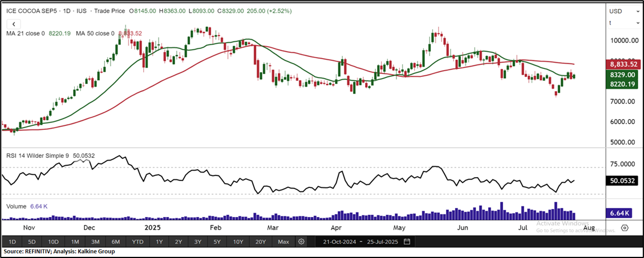Click the May time axis label
The height and width of the screenshot is (258, 644).
pyautogui.click(x=399, y=227)
